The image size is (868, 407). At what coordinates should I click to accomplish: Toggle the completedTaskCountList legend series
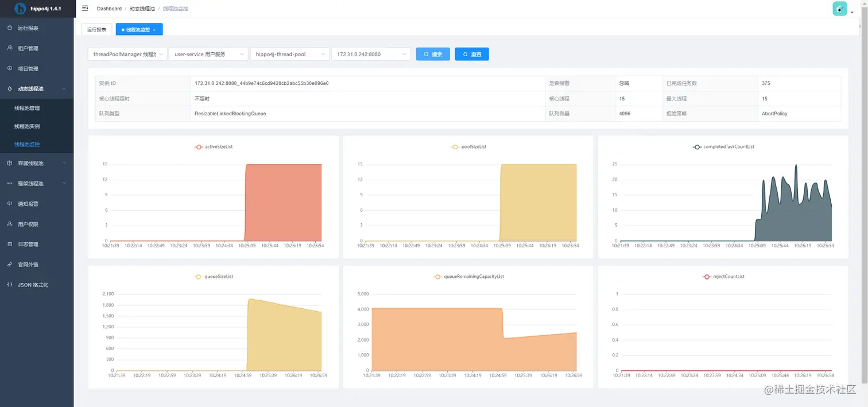[x=723, y=147]
